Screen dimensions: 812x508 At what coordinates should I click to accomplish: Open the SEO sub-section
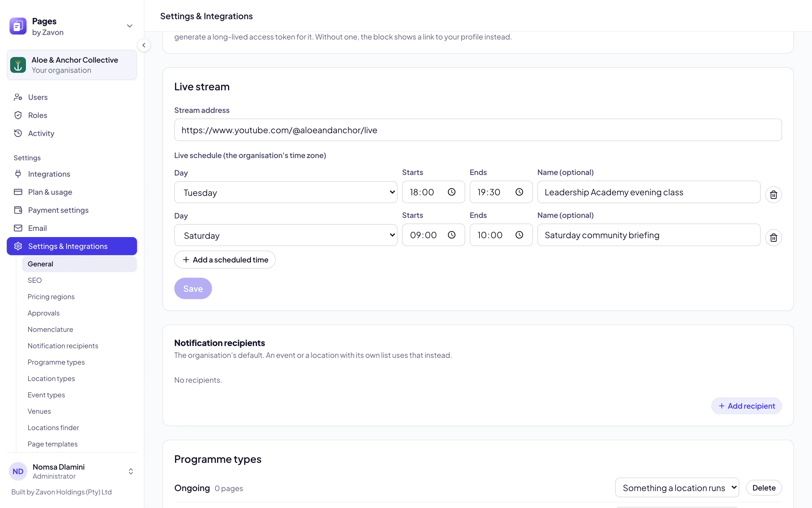coord(79,280)
